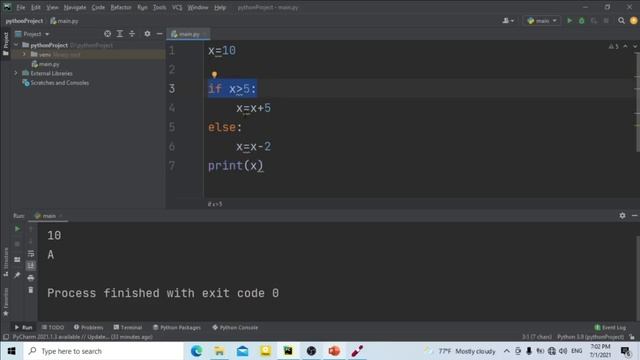The width and height of the screenshot is (640, 360).
Task: Toggle the Structure side tool window tab
Action: [x=6, y=262]
